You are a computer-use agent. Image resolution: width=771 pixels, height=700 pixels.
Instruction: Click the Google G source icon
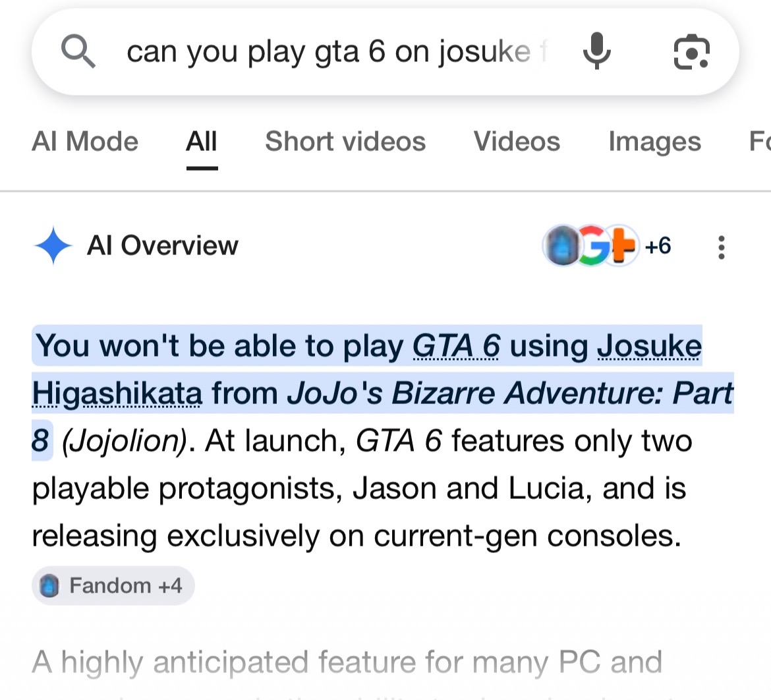point(592,245)
